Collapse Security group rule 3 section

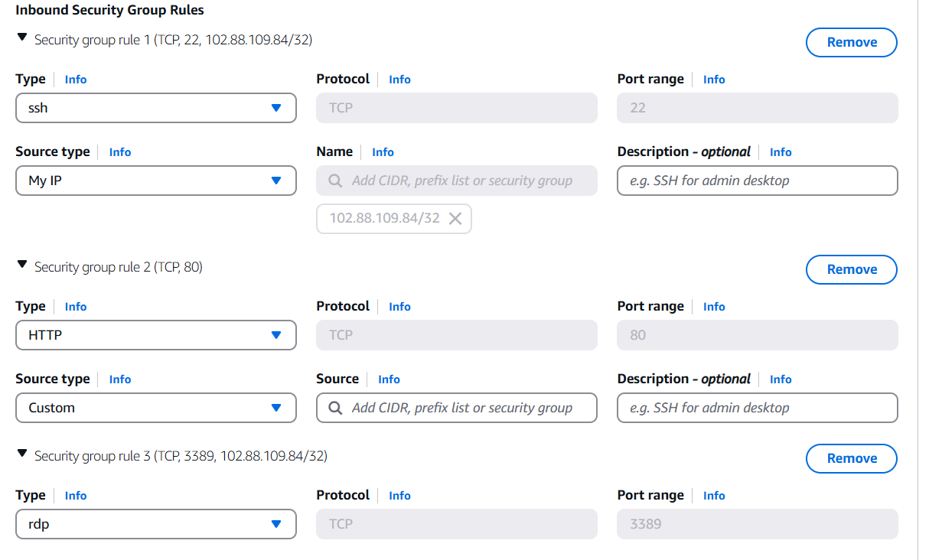click(22, 453)
